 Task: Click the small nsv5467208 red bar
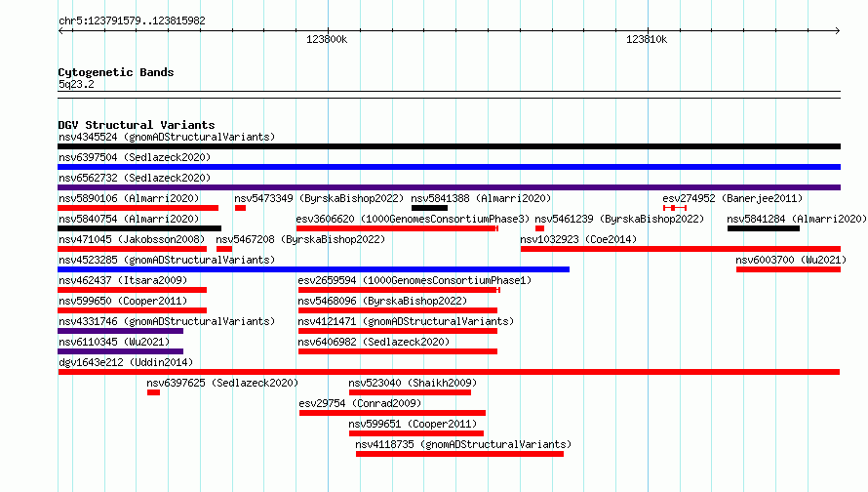tap(224, 249)
